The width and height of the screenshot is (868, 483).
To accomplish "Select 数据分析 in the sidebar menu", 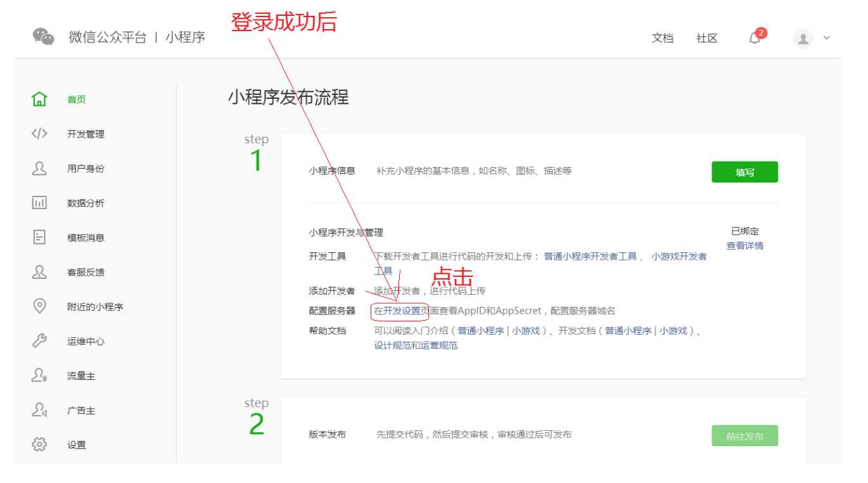I will [x=86, y=203].
